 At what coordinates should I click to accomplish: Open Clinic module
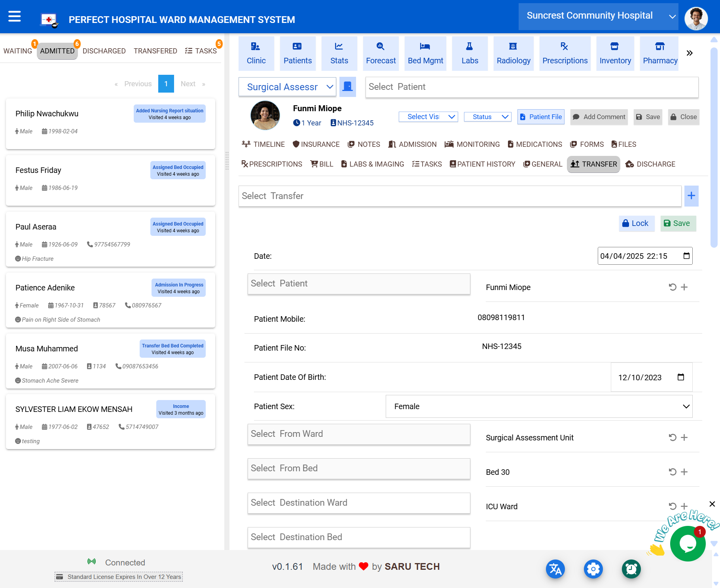(256, 53)
